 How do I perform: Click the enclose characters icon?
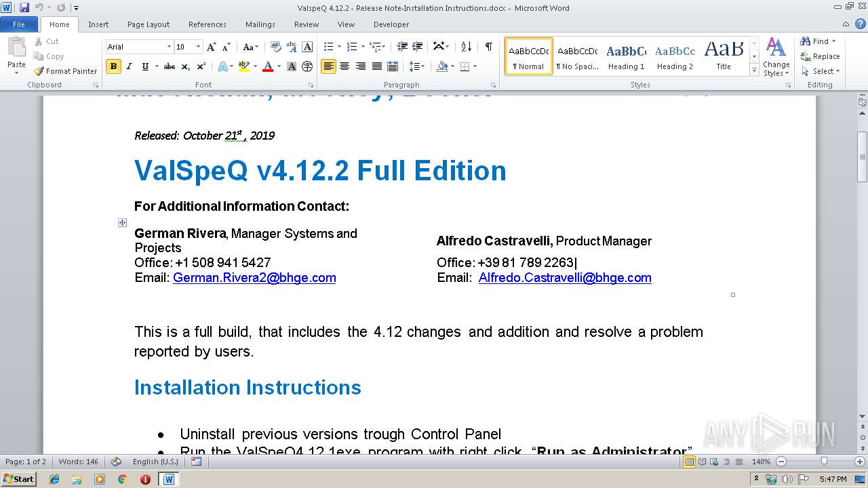pyautogui.click(x=307, y=66)
